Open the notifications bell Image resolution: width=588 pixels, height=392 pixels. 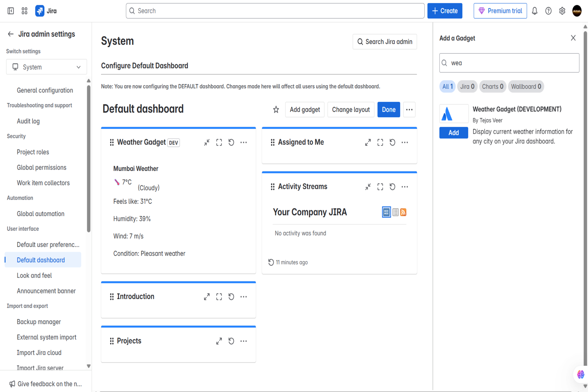[535, 11]
